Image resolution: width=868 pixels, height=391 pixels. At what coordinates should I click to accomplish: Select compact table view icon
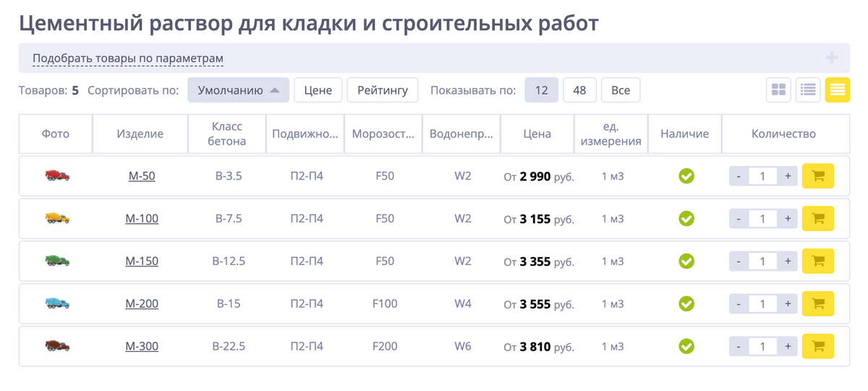(838, 90)
